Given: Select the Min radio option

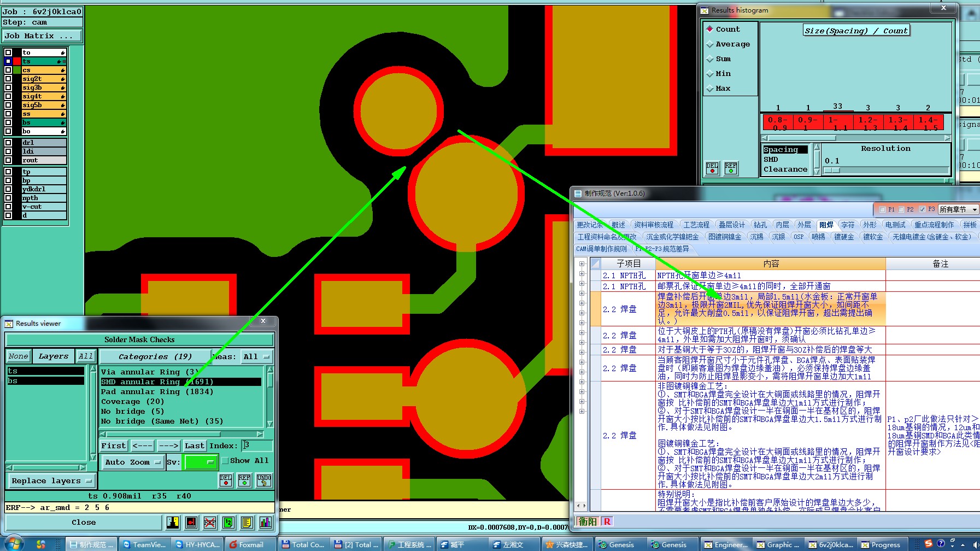Looking at the screenshot, I should tap(710, 74).
